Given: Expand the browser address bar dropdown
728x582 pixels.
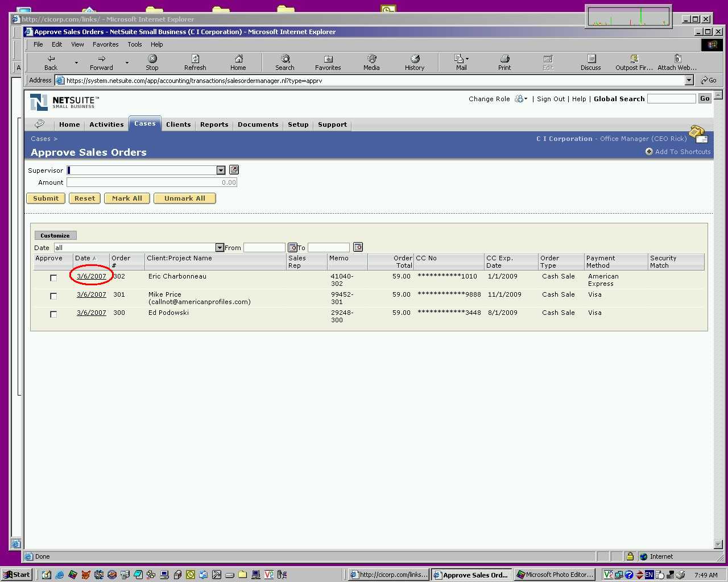Looking at the screenshot, I should coord(689,81).
